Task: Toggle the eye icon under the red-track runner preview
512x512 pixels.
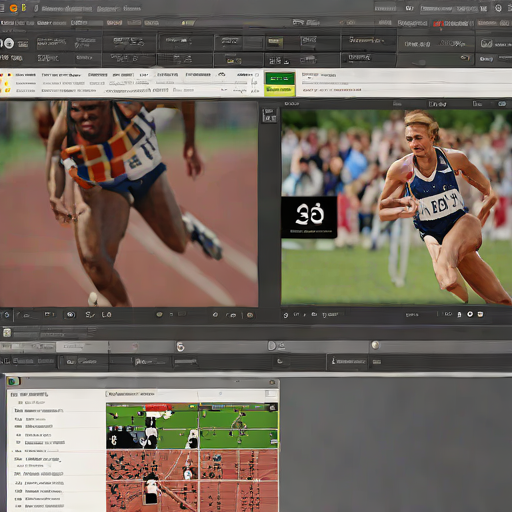Action: click(x=70, y=315)
